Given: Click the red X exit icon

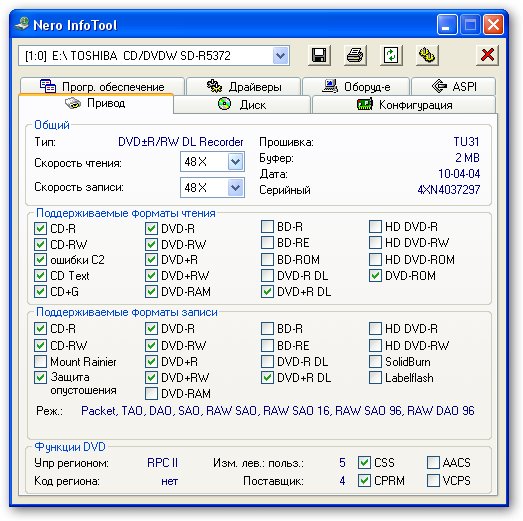Looking at the screenshot, I should click(x=487, y=55).
